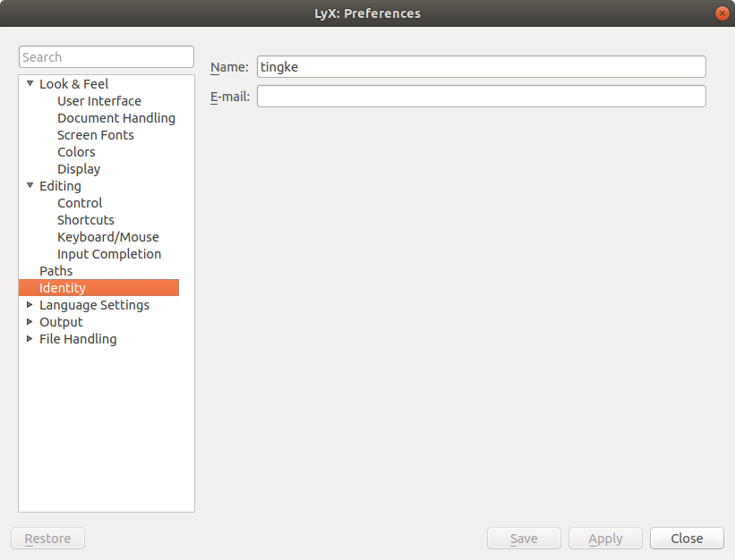Open User Interface preferences
The width and height of the screenshot is (735, 560).
(x=98, y=101)
